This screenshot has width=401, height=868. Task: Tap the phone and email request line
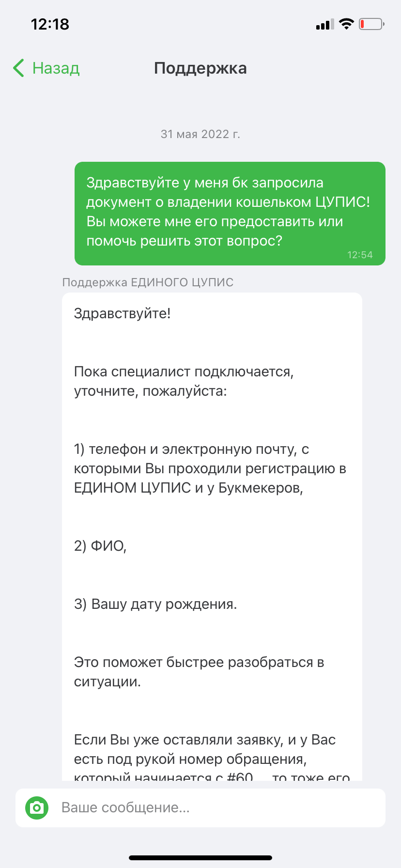210,468
